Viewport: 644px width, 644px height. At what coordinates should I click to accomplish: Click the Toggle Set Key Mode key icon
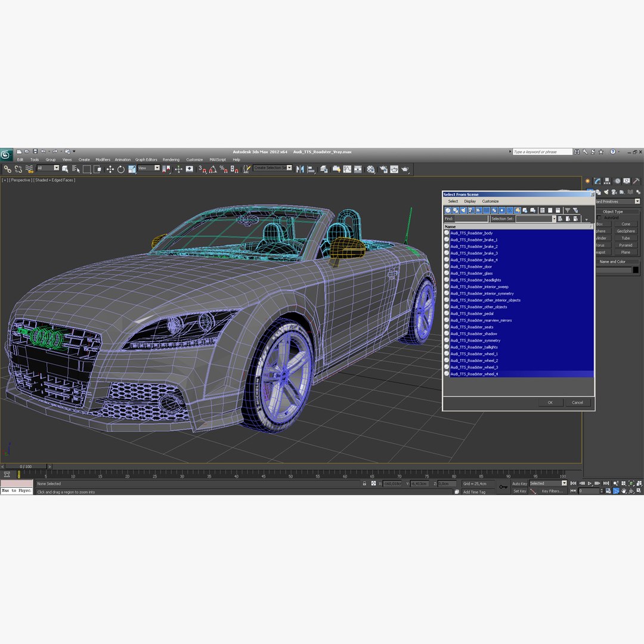pos(503,487)
